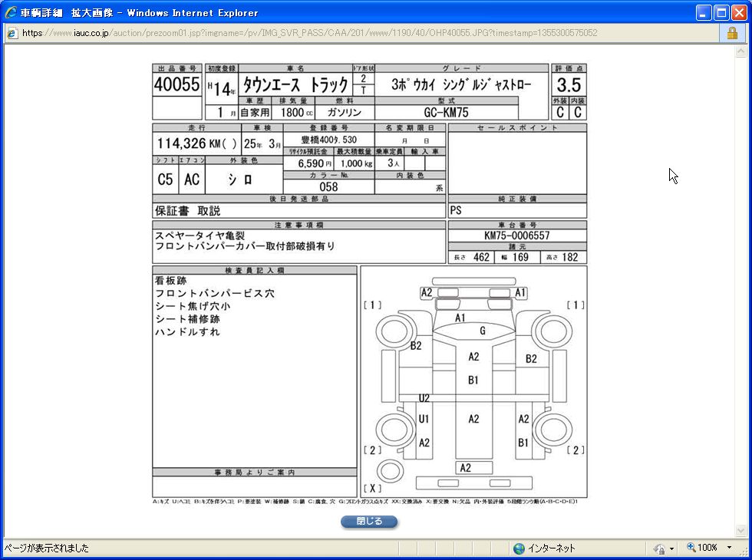Click the 車輌詳細 拡大画像 title bar text
The width and height of the screenshot is (752, 560).
(x=138, y=12)
